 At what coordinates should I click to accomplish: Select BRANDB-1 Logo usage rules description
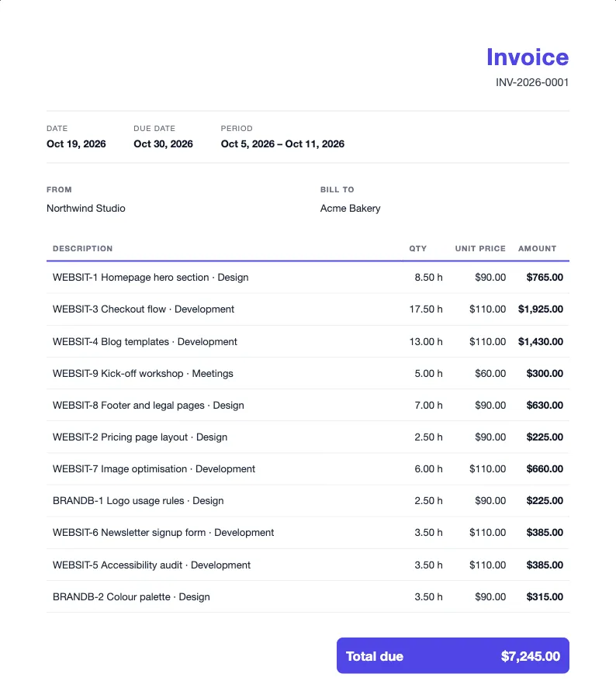(138, 501)
